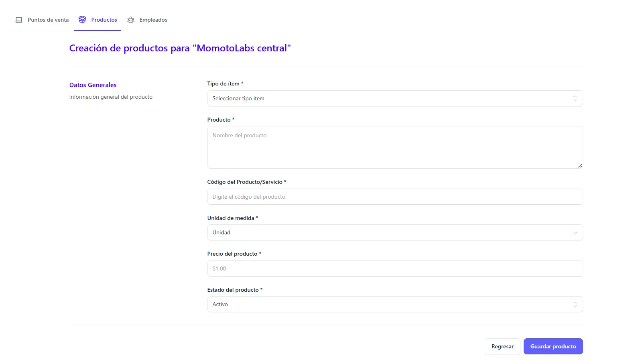Click the chevron arrow in Unidad de medida
Screen dimensions: 640x364
point(575,233)
